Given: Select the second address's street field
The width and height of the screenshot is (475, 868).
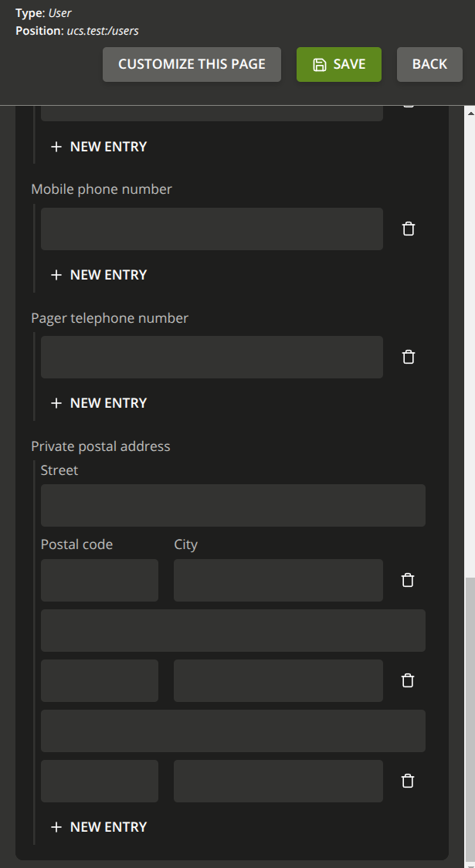Looking at the screenshot, I should (x=232, y=630).
